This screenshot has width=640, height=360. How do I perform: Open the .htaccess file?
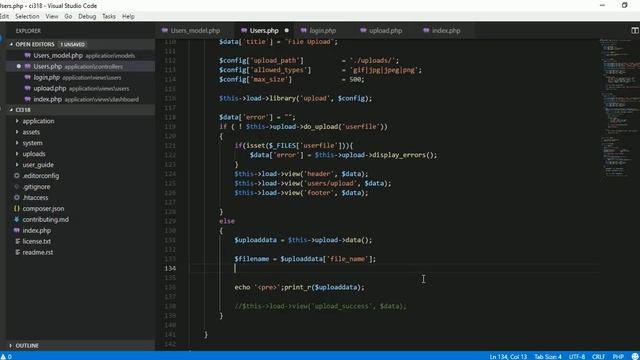35,198
